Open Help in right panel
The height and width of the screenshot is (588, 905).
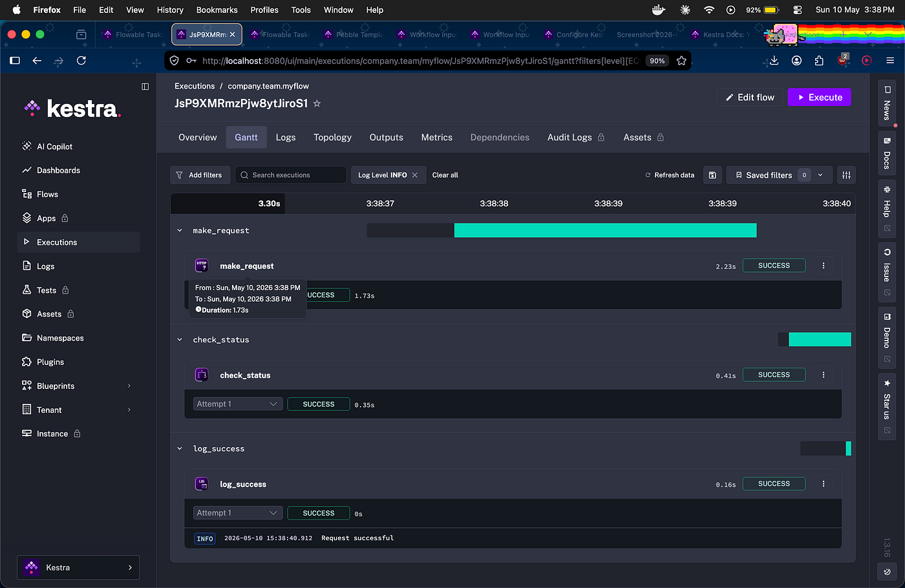point(887,209)
